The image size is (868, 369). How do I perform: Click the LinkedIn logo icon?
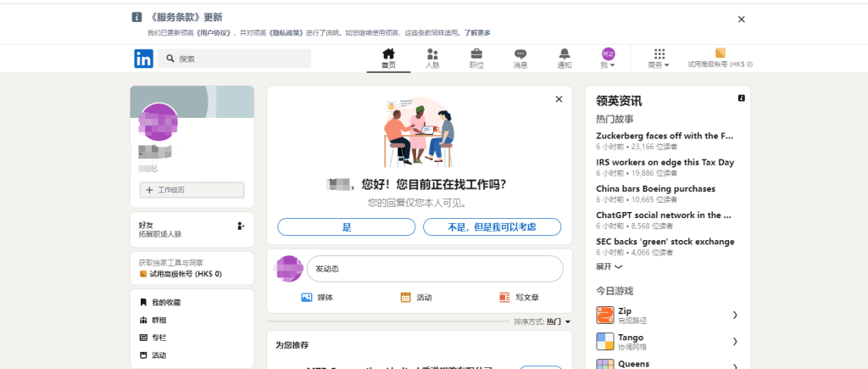(143, 59)
